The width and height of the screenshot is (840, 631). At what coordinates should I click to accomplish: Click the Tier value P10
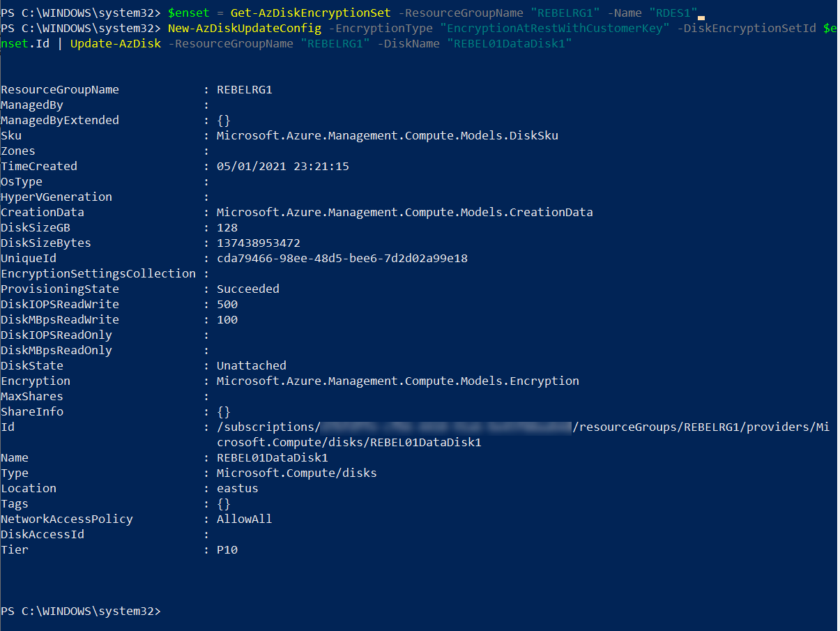[x=227, y=550]
